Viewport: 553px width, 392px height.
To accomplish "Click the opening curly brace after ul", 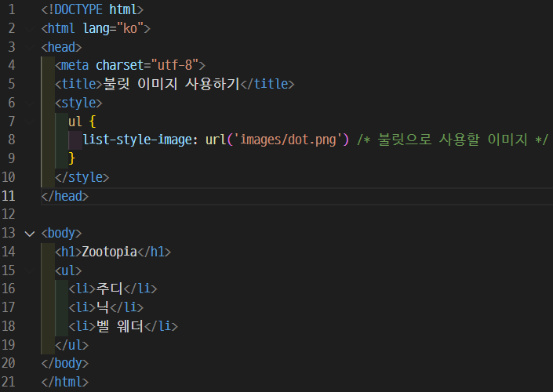I will pos(93,122).
